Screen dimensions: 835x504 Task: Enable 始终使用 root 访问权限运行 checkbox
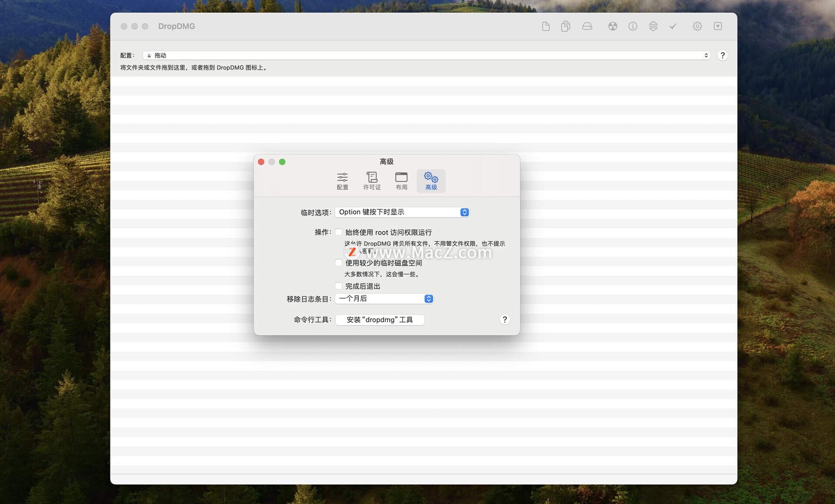point(338,232)
